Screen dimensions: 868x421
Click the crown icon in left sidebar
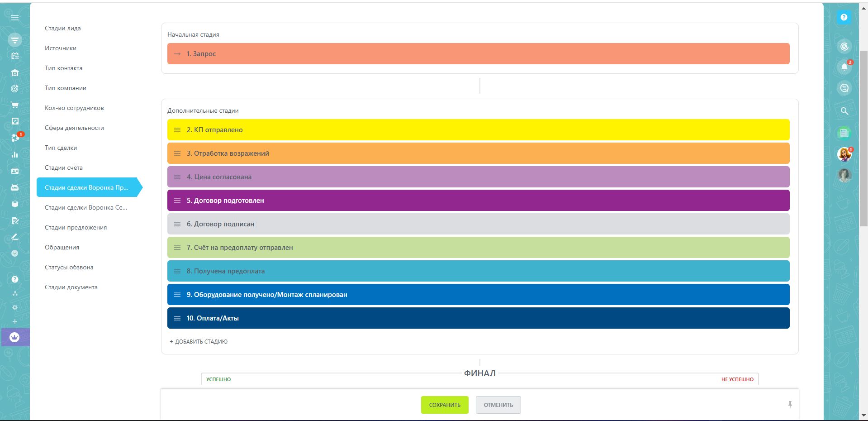click(15, 337)
